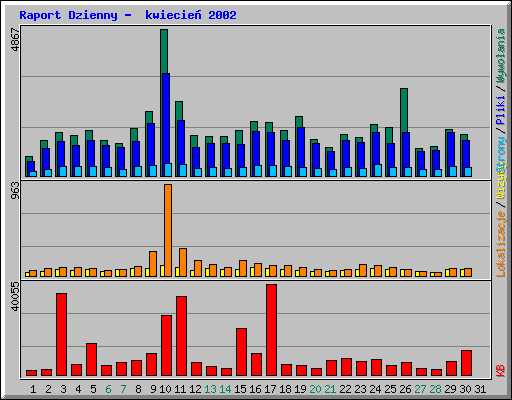Click the red KB bar for day 17
Image resolution: width=512 pixels, height=400 pixels.
271,330
